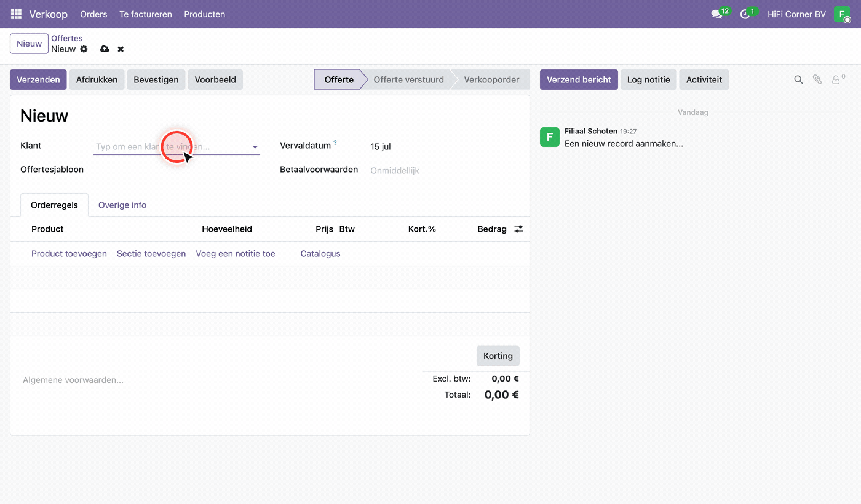
Task: Select the Orderregels tab
Action: click(55, 205)
